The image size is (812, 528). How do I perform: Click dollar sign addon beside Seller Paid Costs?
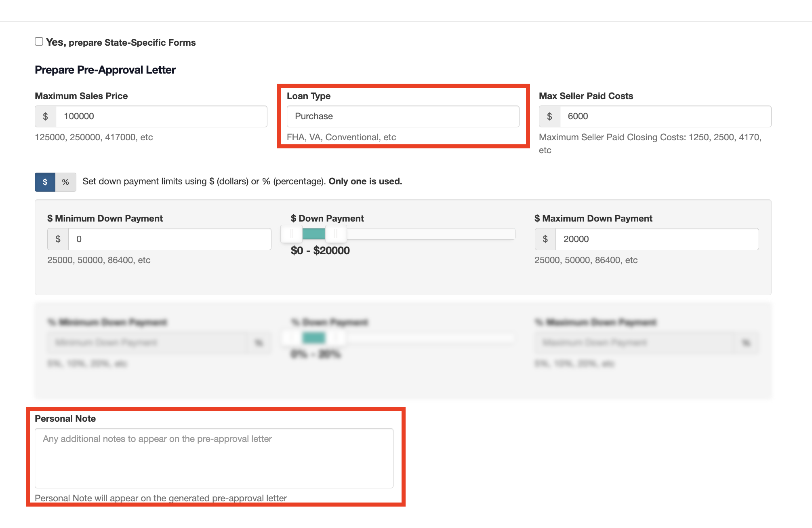549,116
